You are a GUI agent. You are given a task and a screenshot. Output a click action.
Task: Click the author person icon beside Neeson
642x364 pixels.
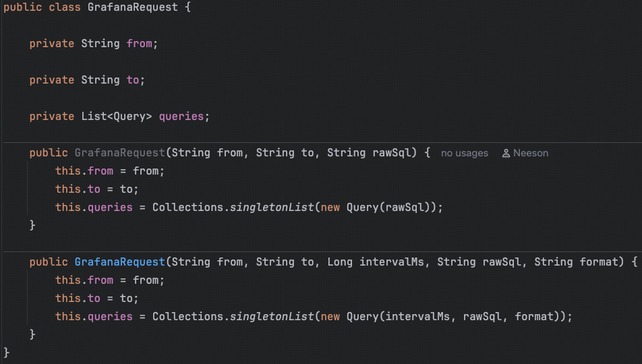[506, 153]
